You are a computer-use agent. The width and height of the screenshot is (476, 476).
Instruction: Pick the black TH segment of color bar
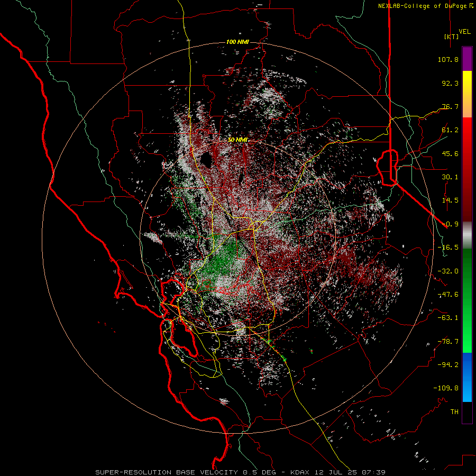point(467,412)
